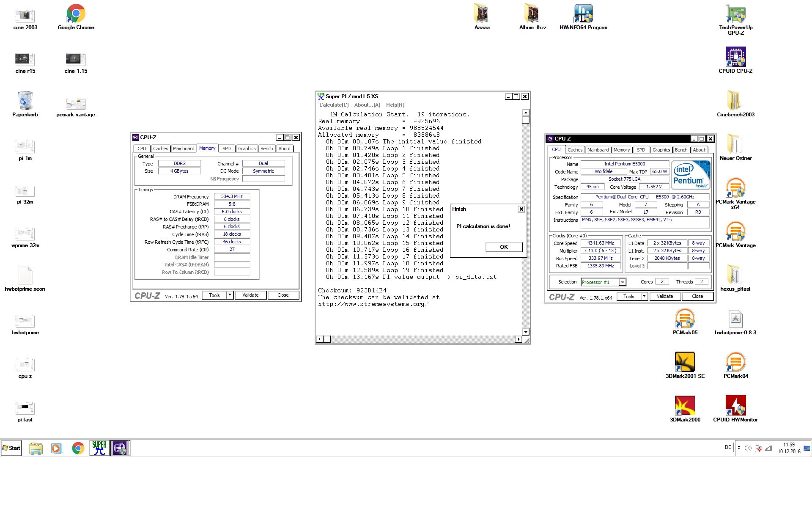Open the hwbotprime-0.8.3 jar file
The image size is (812, 512).
pyautogui.click(x=736, y=322)
